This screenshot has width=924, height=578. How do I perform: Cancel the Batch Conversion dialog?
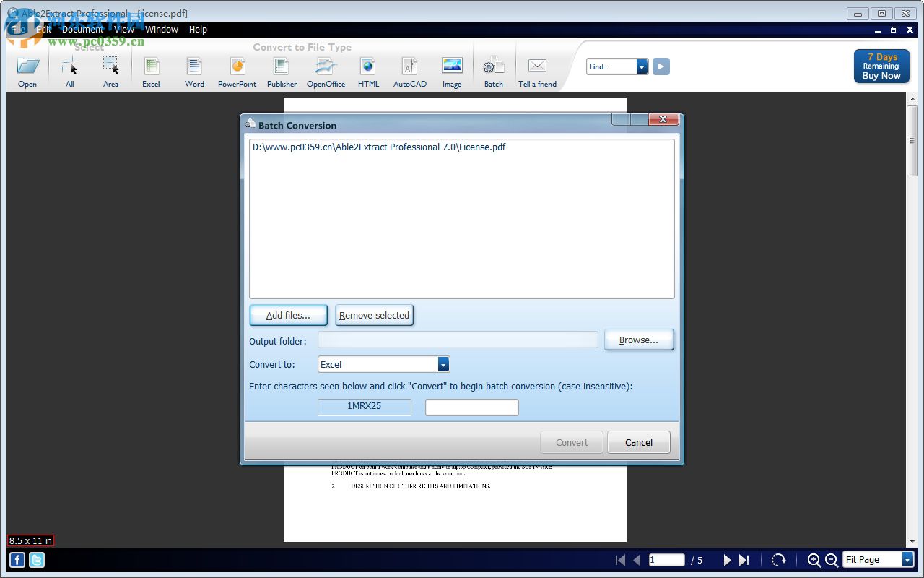point(639,442)
